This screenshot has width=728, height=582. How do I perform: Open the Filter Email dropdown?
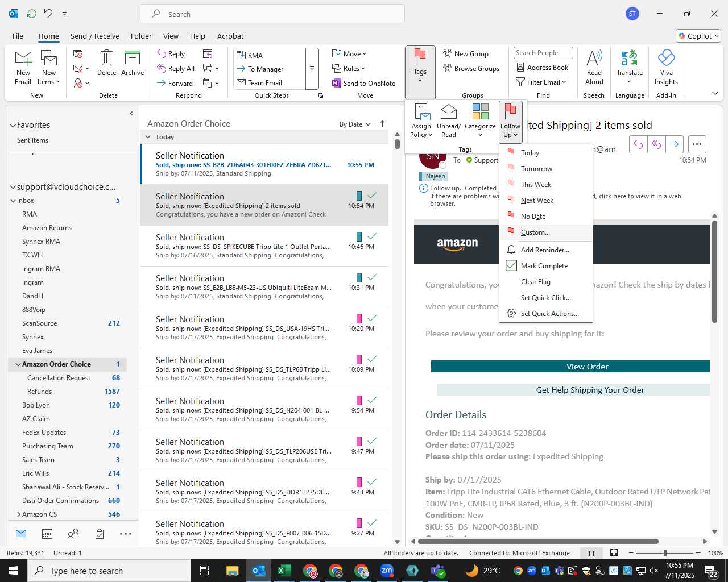click(541, 82)
